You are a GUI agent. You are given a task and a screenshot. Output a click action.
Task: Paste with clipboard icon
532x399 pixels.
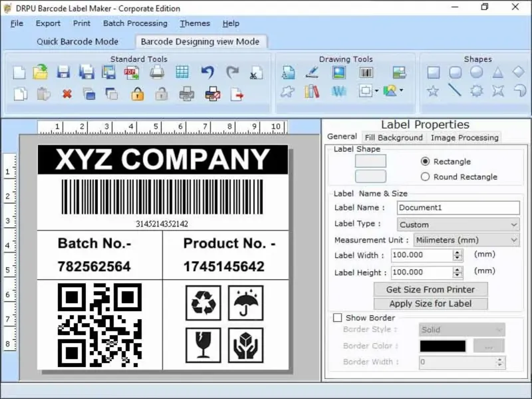pyautogui.click(x=43, y=94)
